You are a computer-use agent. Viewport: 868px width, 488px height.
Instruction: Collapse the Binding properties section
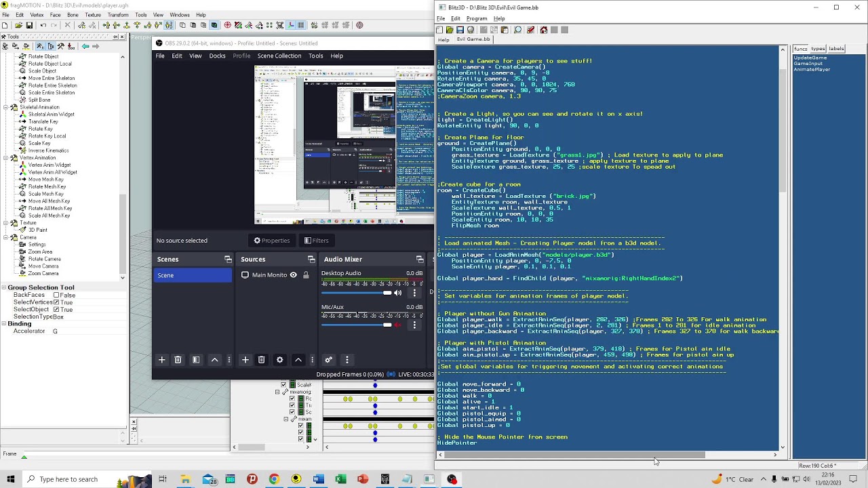[x=3, y=324]
